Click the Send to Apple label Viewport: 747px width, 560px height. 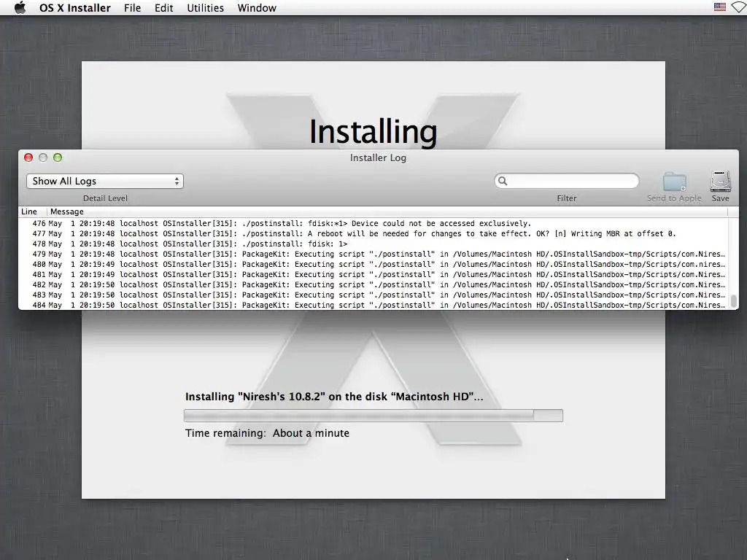674,198
